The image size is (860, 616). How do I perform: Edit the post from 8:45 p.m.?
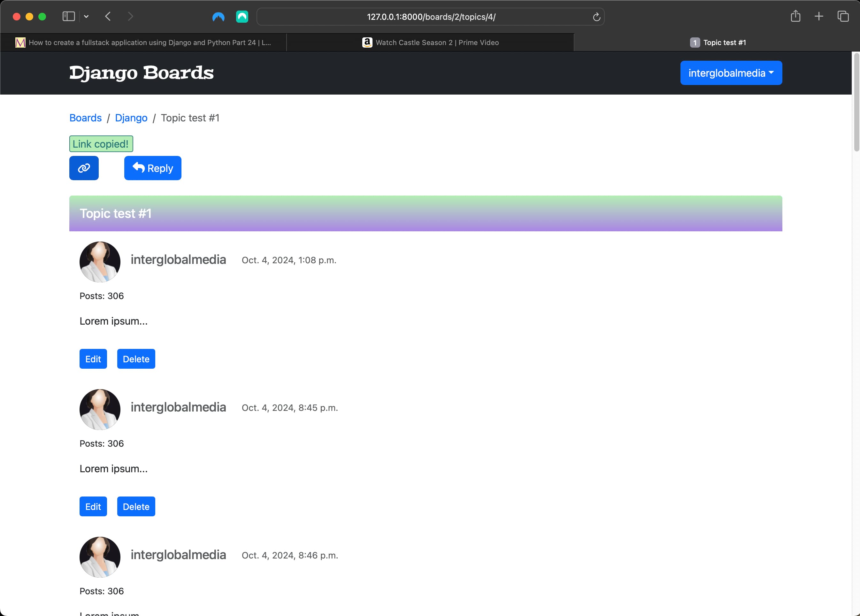point(93,506)
